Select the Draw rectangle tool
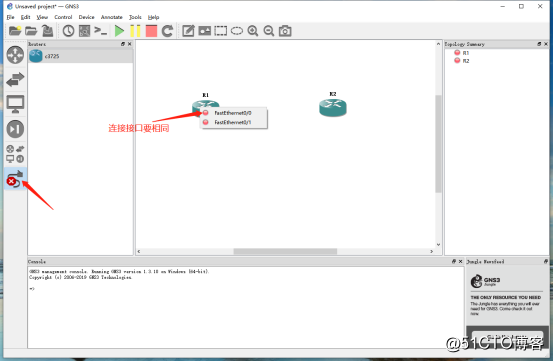 pos(221,31)
